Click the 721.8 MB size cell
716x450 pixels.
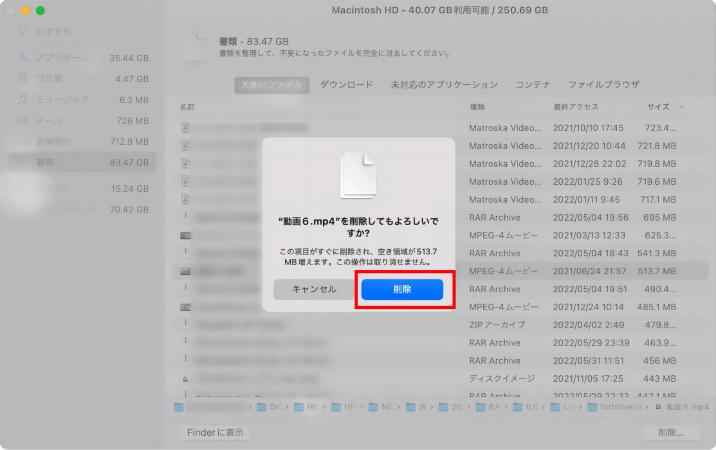[657, 146]
